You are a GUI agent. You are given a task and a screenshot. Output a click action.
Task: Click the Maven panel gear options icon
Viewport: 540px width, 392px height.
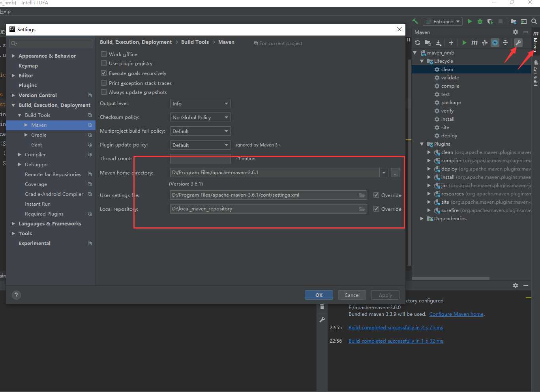516,32
